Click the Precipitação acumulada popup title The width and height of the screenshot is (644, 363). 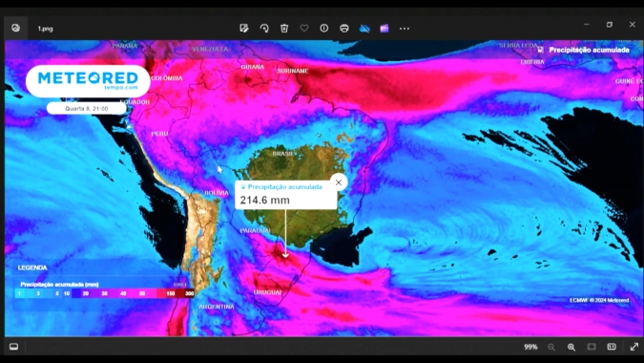(x=284, y=186)
